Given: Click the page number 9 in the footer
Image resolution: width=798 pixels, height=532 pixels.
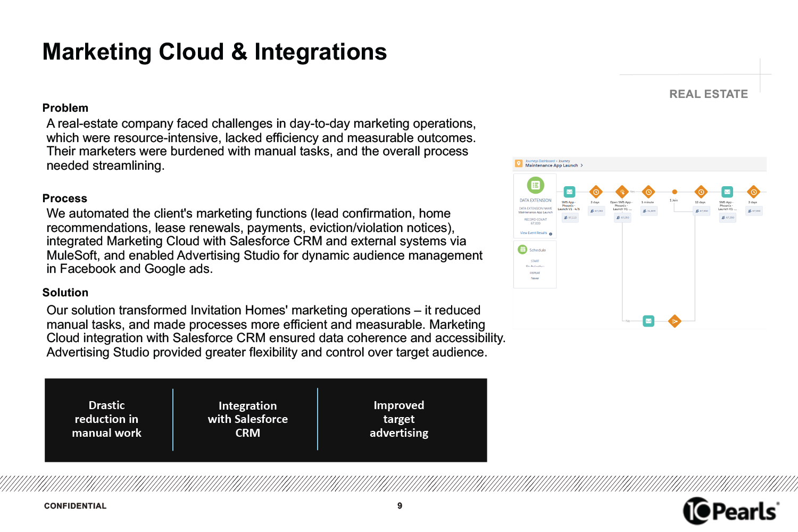Looking at the screenshot, I should coord(400,506).
